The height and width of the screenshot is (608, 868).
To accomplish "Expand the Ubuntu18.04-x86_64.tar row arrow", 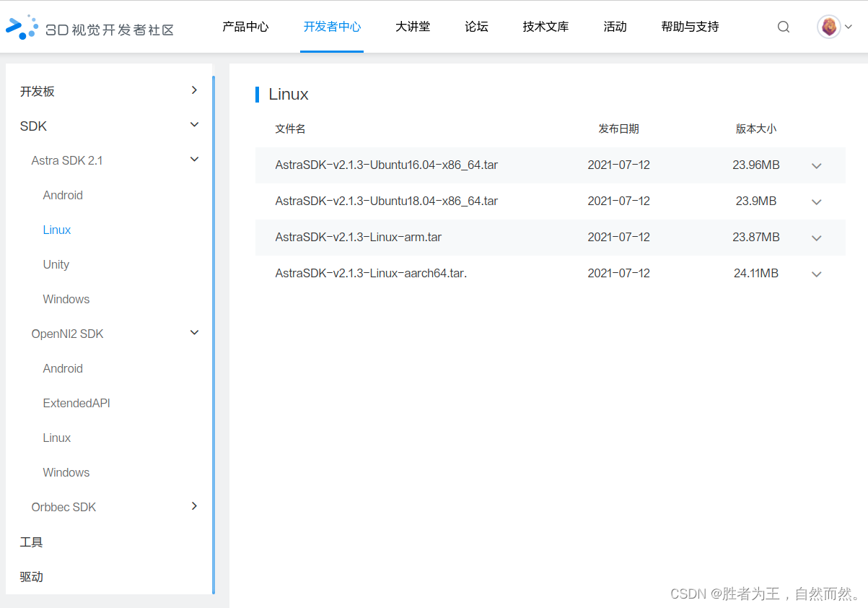I will click(817, 202).
